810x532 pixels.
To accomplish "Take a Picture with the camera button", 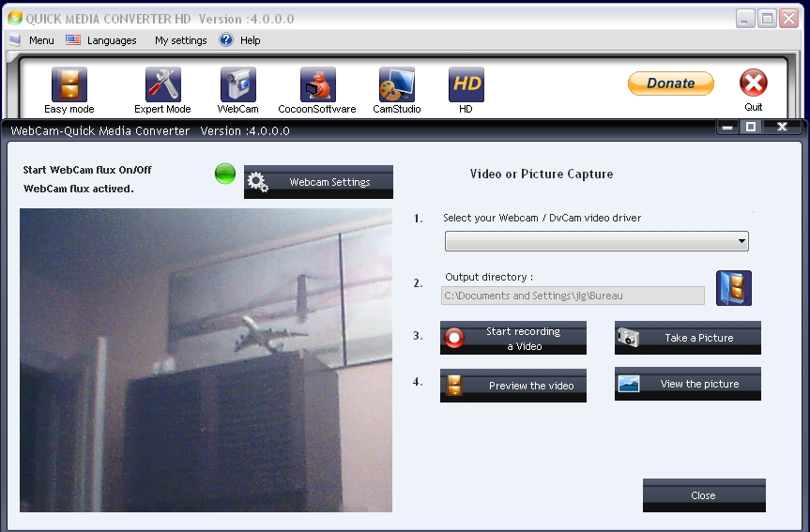I will (x=688, y=338).
